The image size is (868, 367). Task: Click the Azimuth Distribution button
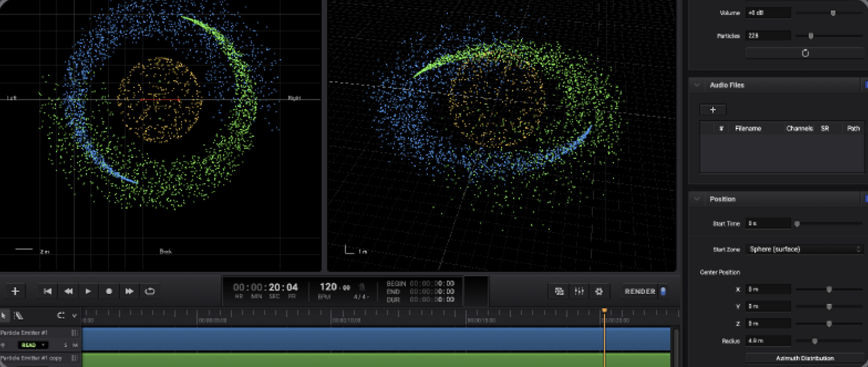pyautogui.click(x=805, y=358)
